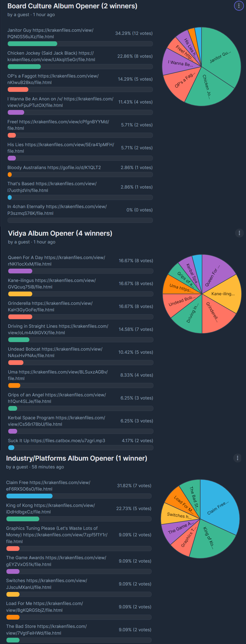
Task: Click the Claim Free vote progress bar
Action: [x=79, y=496]
